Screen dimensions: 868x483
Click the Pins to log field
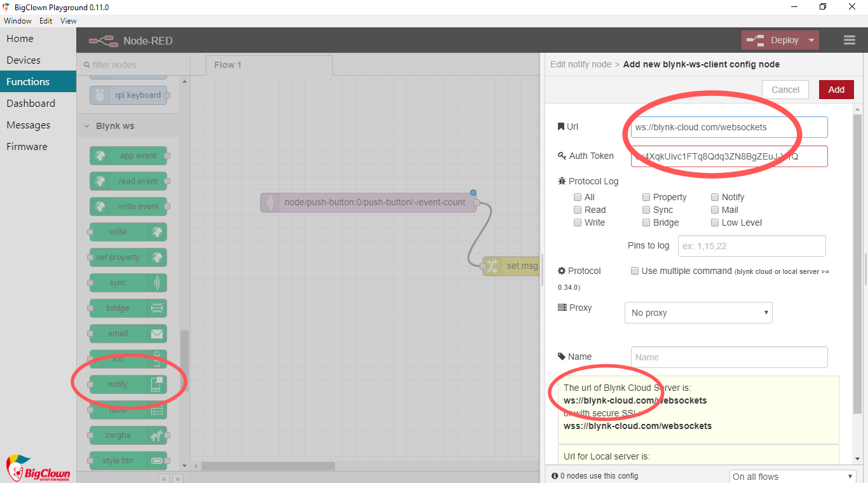(x=752, y=246)
